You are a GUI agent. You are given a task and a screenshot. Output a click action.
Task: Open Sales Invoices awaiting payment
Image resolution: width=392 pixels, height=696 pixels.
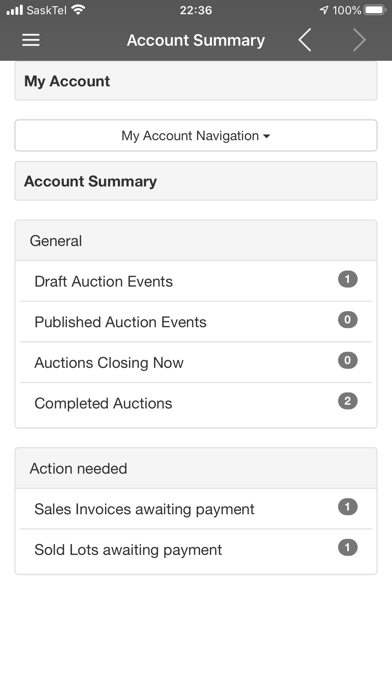pyautogui.click(x=196, y=509)
